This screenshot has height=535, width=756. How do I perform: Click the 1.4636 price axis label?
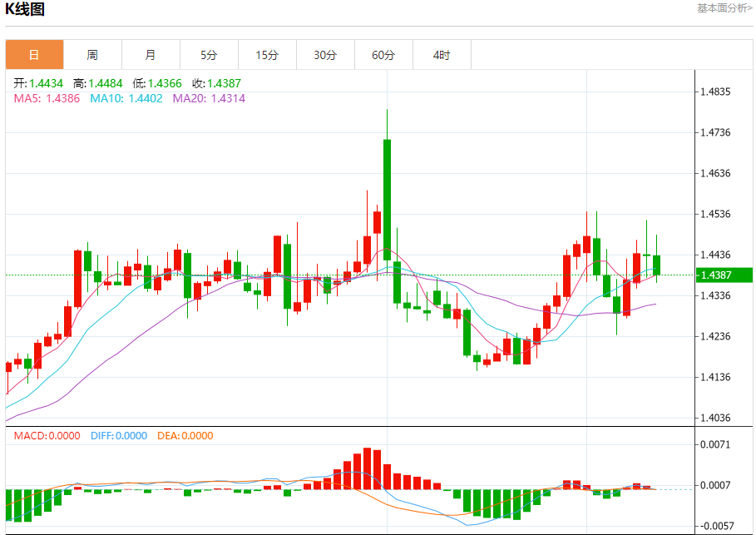715,173
